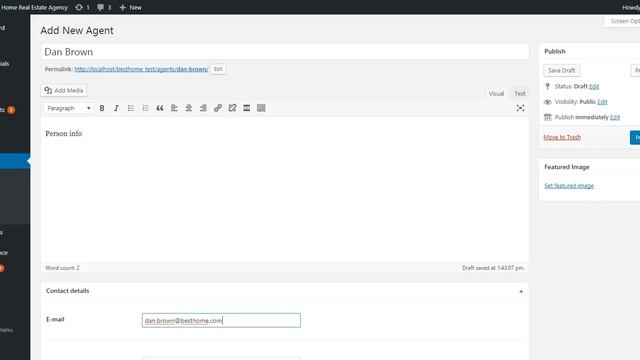This screenshot has width=640, height=360.
Task: Insert a bulleted list
Action: [131, 108]
